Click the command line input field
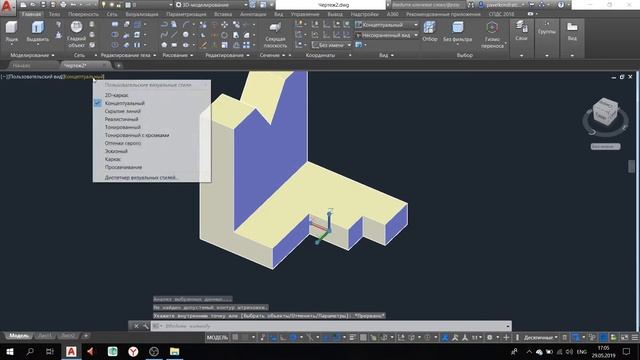The width and height of the screenshot is (640, 360). 332,326
